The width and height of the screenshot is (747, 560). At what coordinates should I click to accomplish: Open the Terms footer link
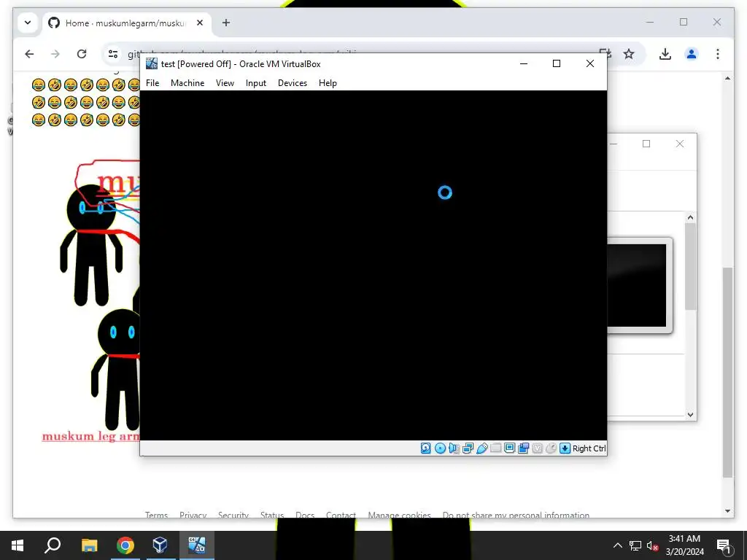pos(156,514)
